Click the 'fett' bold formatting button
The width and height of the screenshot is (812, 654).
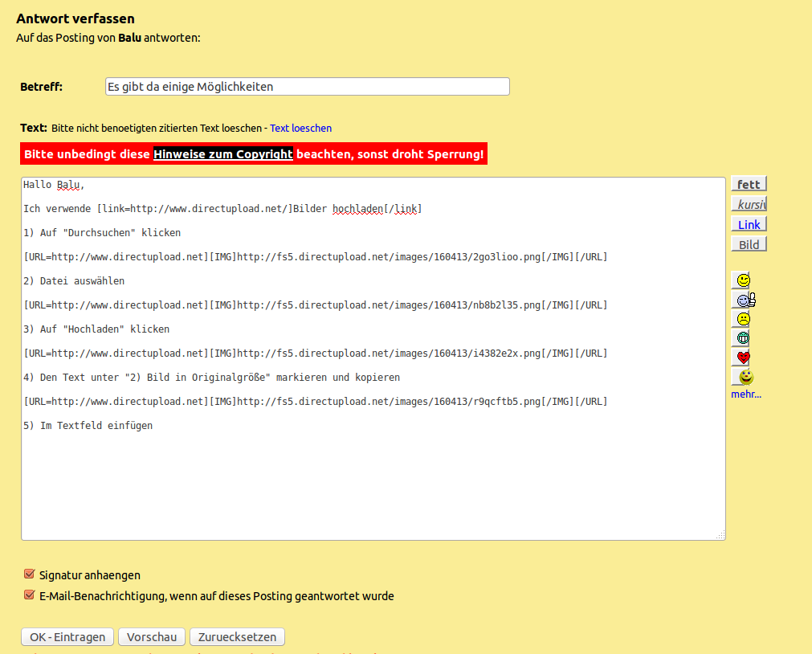(749, 184)
